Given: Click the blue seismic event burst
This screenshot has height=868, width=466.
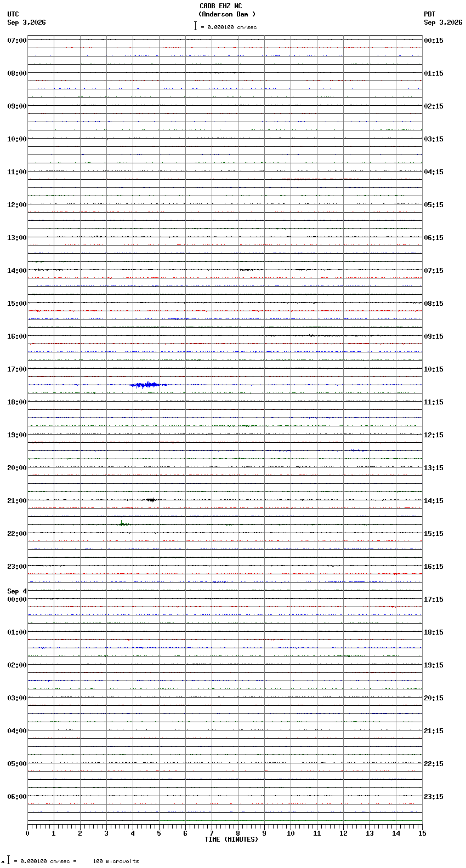Looking at the screenshot, I should tap(147, 385).
